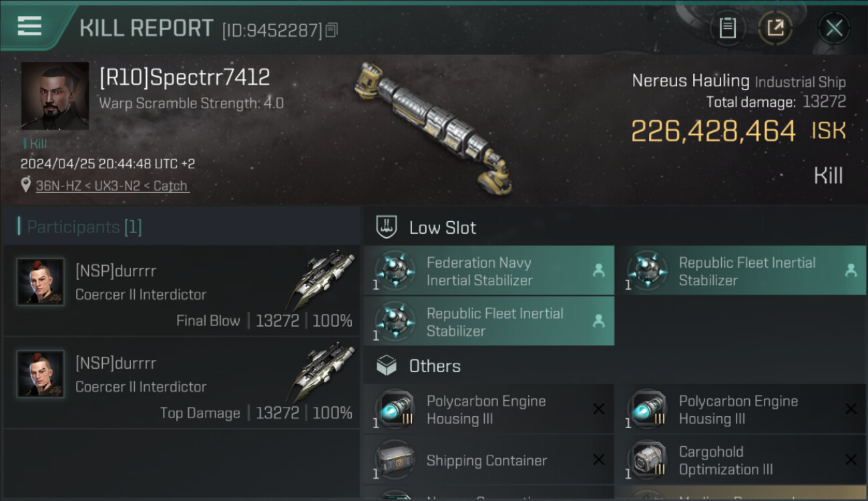Inspect the Nereus Hauling ship image

434,127
